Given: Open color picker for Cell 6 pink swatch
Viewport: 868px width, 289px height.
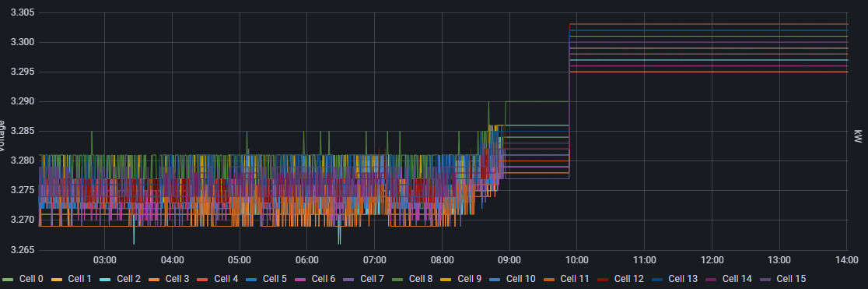Looking at the screenshot, I should [x=300, y=279].
